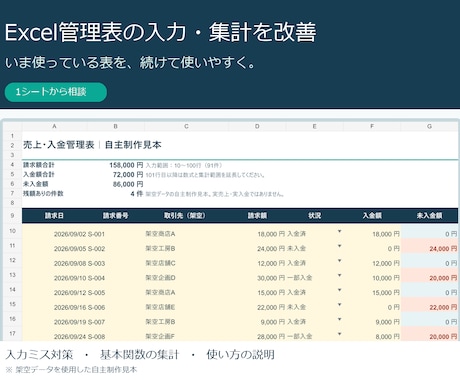Screen dimensions: 460x380
Task: Click status cell 未入金 in row 15
Action: (296, 307)
